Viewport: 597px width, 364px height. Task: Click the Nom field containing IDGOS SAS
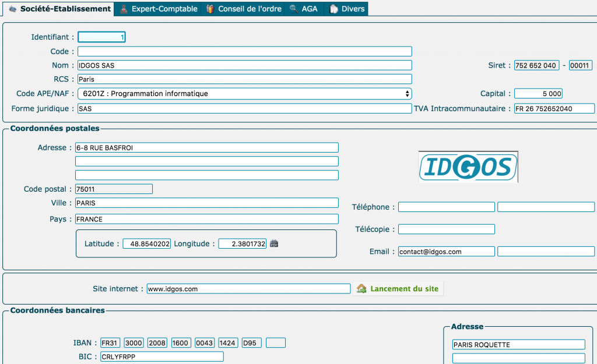(244, 65)
